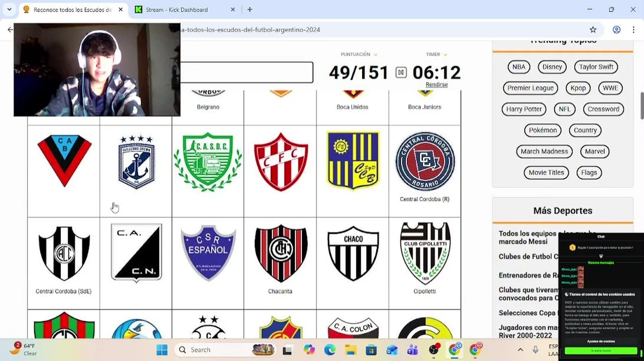
Task: Open Microsoft Store from the taskbar
Action: click(371, 349)
